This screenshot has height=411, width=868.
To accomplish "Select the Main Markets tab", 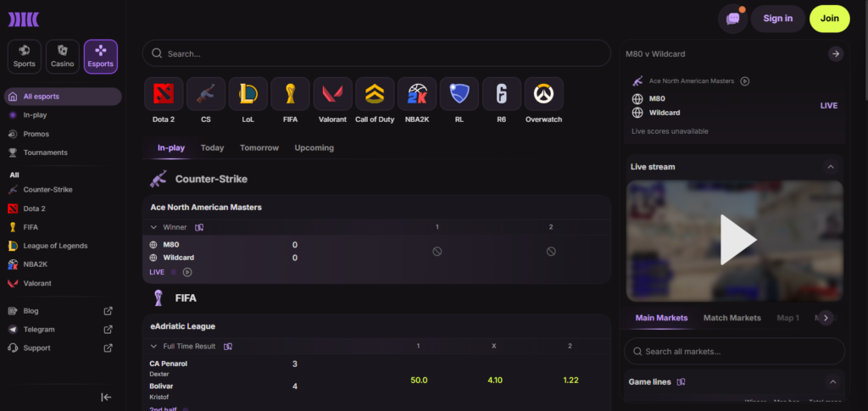I will [x=661, y=318].
